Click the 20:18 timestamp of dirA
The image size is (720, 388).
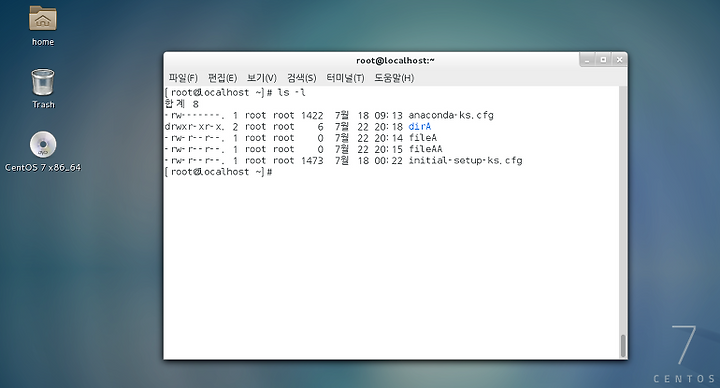[x=388, y=126]
